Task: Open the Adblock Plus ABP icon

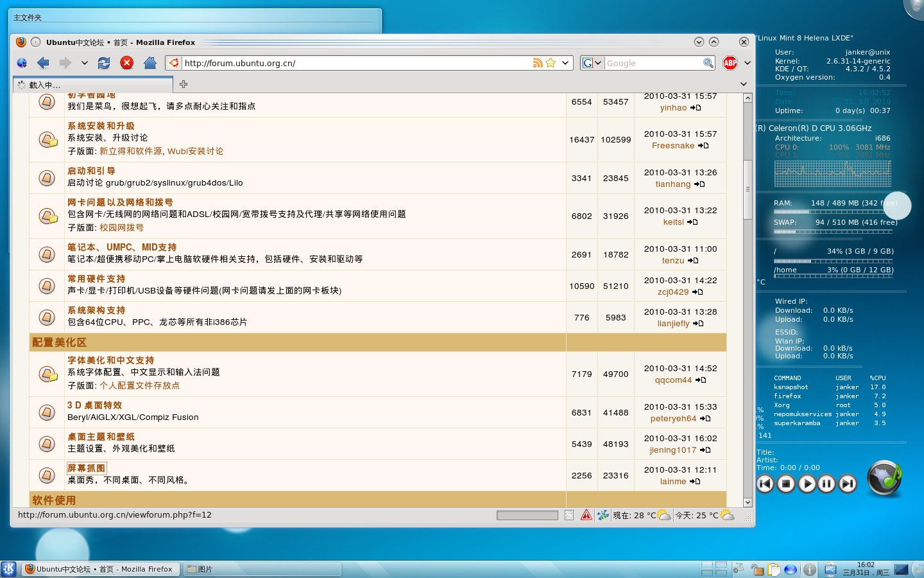Action: 730,63
